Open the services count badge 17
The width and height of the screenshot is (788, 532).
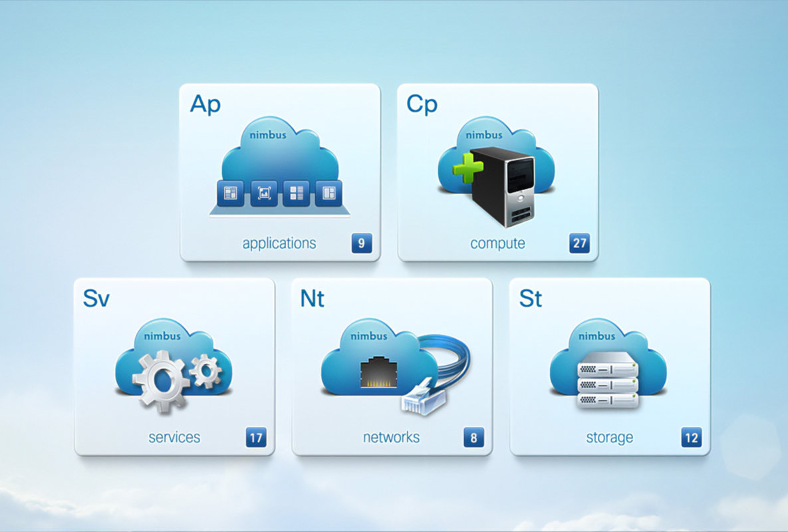(256, 438)
